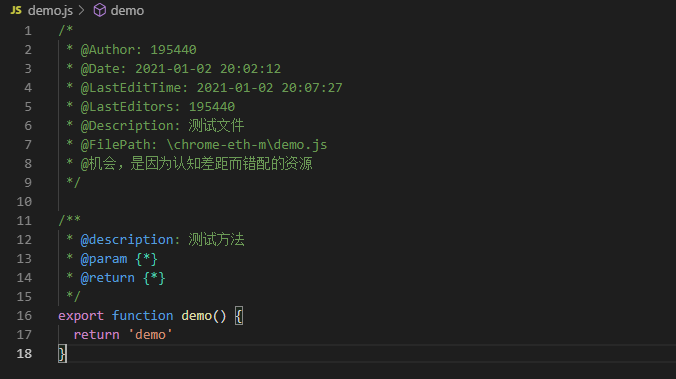Select line number 16 in gutter
676x379 pixels.
click(x=24, y=316)
